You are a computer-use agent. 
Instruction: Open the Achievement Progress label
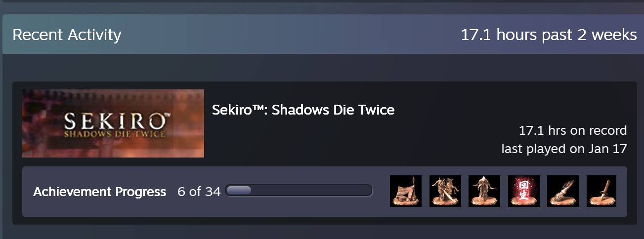[x=99, y=192]
